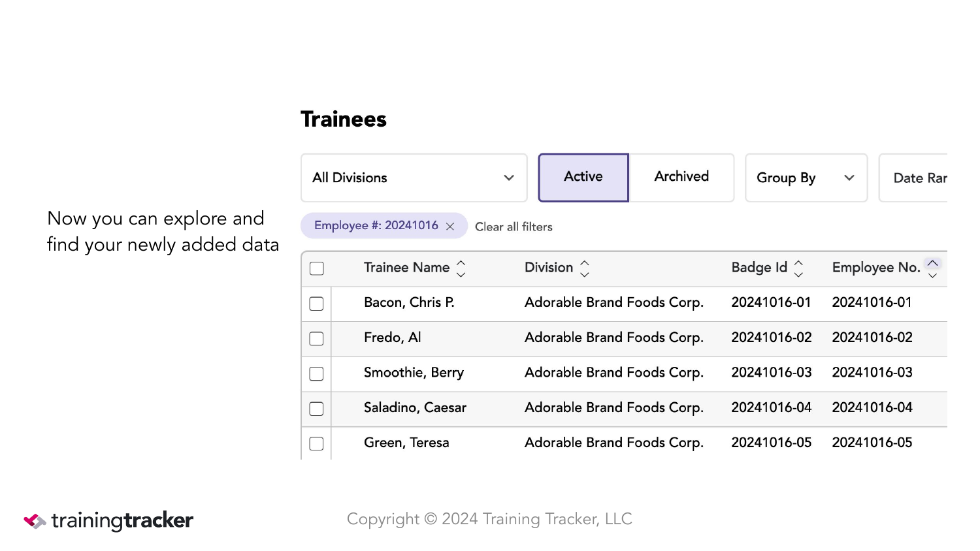Toggle the select-all header checkbox
980x551 pixels.
317,268
